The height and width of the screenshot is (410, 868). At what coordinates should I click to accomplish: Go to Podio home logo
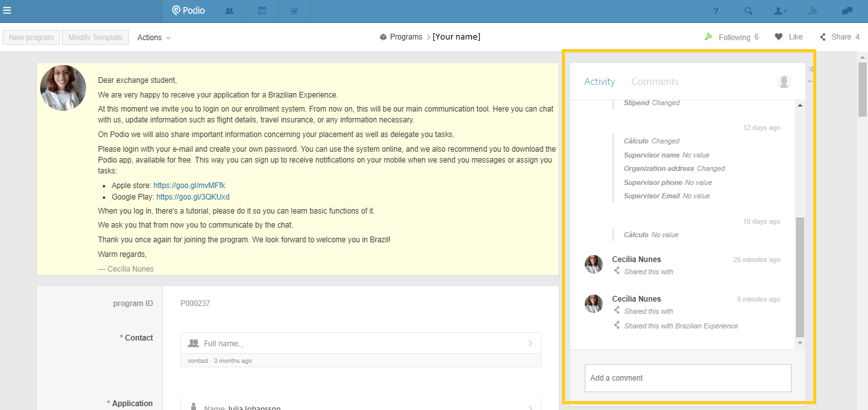[x=189, y=11]
